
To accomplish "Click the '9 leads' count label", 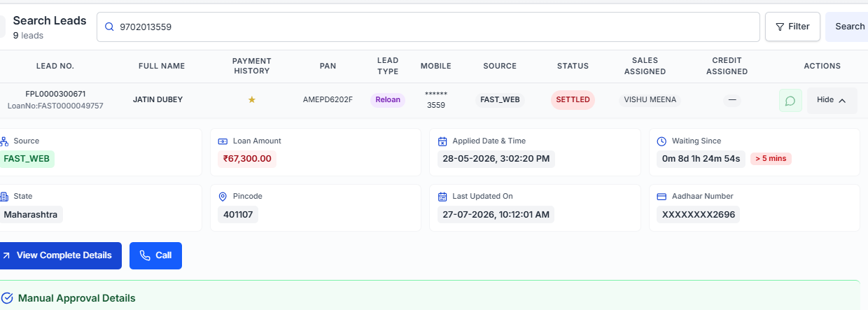I will pos(28,35).
